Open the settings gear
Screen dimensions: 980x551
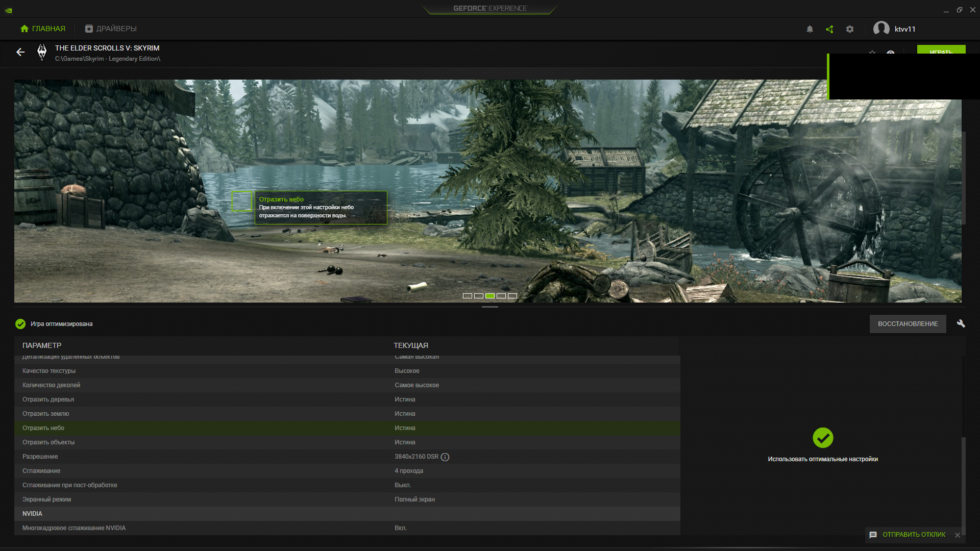coord(850,29)
